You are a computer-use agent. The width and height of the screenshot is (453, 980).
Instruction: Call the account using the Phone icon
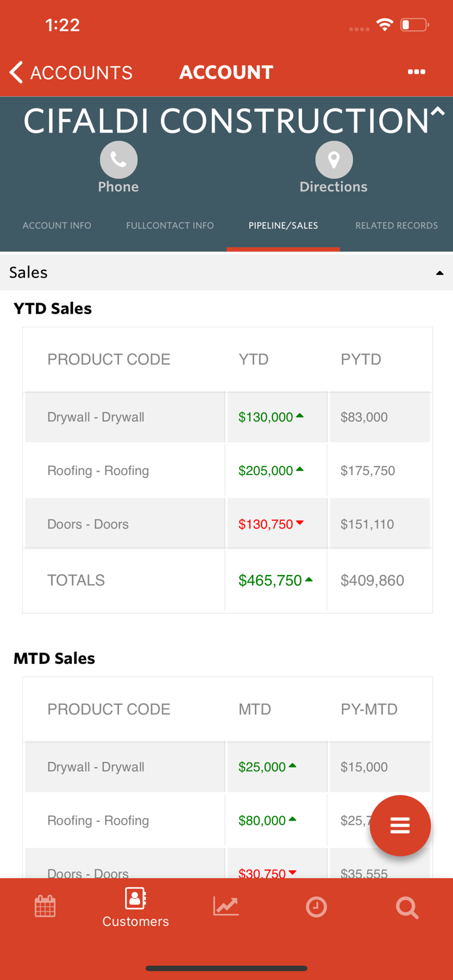118,159
